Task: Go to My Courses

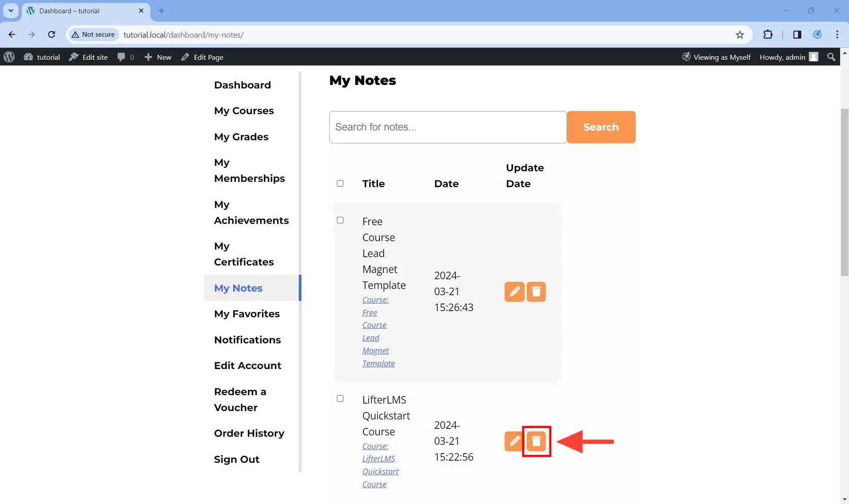Action: [244, 111]
